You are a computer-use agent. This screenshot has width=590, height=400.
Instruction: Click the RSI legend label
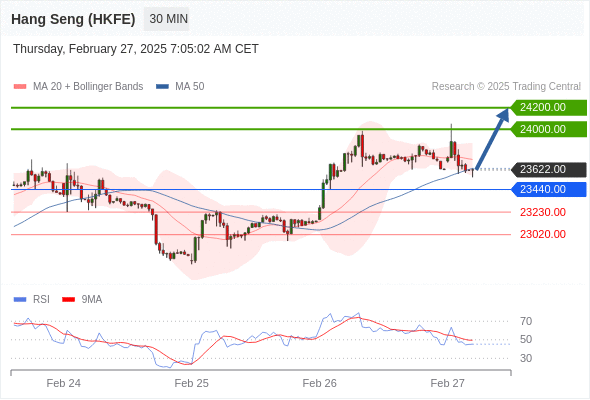click(x=41, y=300)
